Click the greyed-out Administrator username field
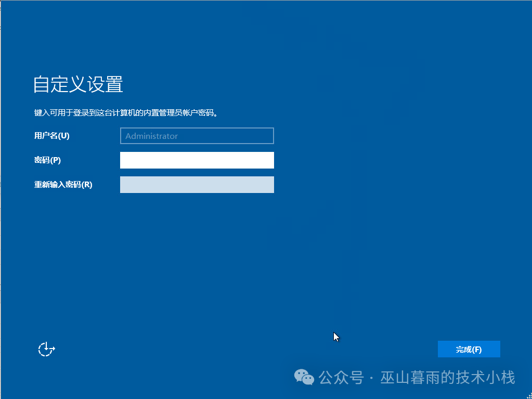The height and width of the screenshot is (399, 532). pyautogui.click(x=197, y=136)
